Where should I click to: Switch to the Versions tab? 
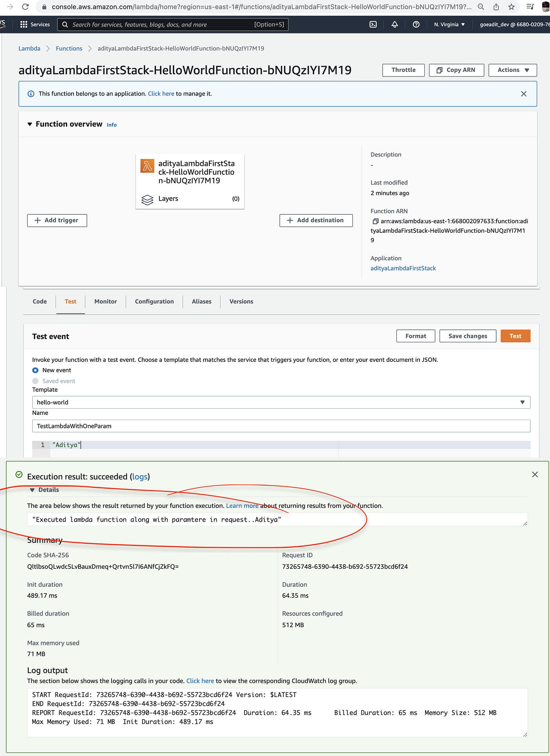point(241,301)
